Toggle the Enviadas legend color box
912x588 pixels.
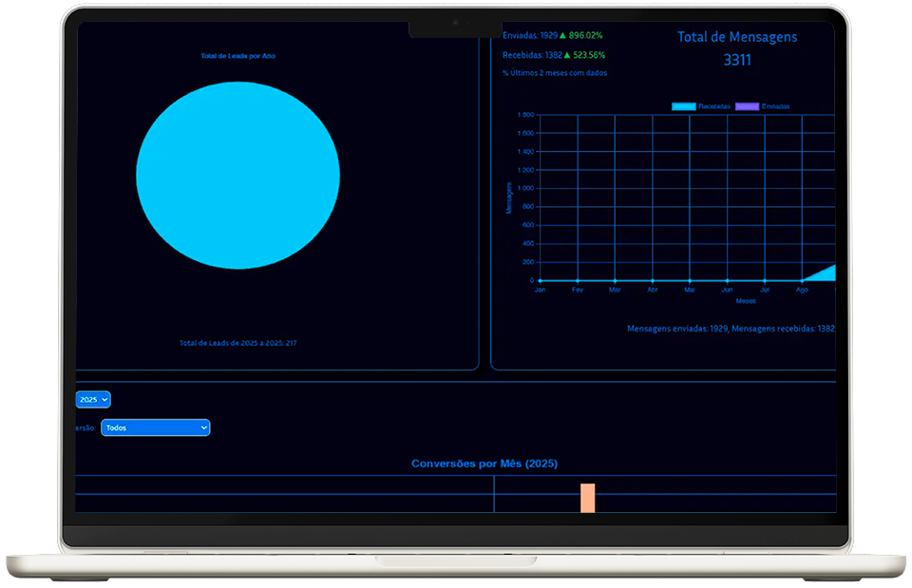[x=747, y=106]
